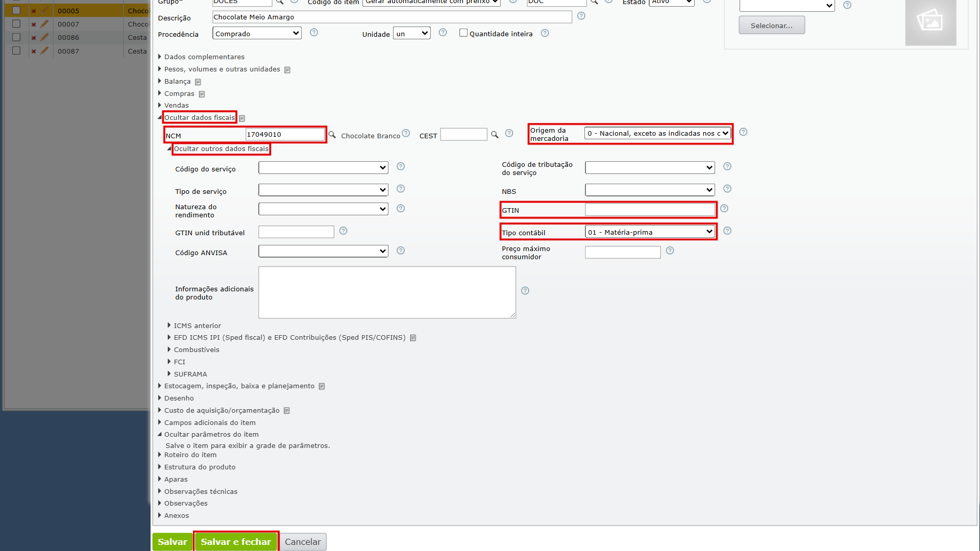Open help icon next to Origem da mercadoria

(743, 132)
